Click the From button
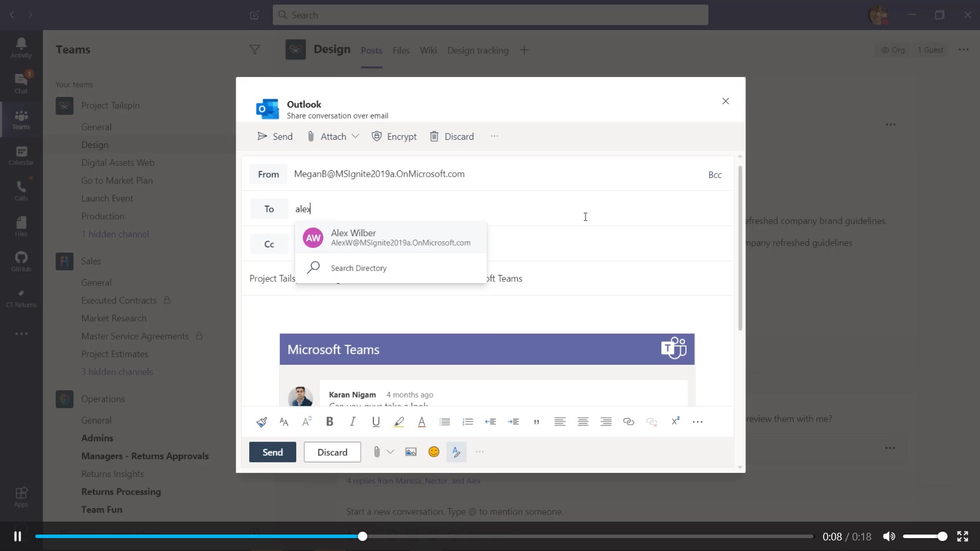The width and height of the screenshot is (980, 551). click(x=268, y=174)
